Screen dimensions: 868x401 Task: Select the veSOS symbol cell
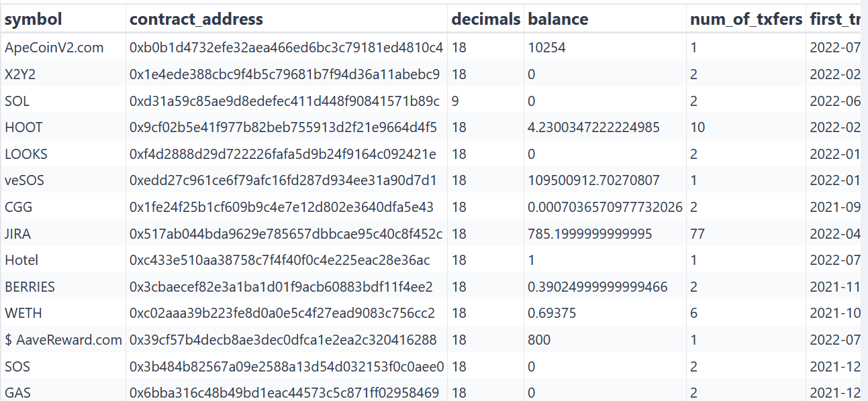click(x=25, y=180)
